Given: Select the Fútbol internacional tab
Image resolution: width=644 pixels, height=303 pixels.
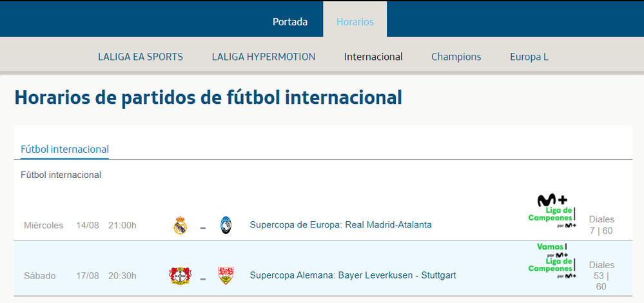Looking at the screenshot, I should [x=64, y=149].
